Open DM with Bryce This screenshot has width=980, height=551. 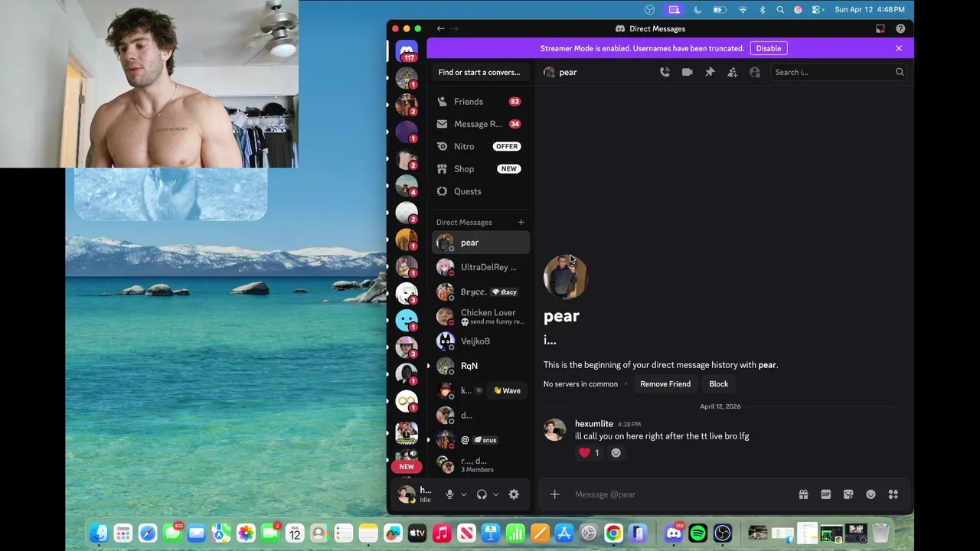point(480,292)
